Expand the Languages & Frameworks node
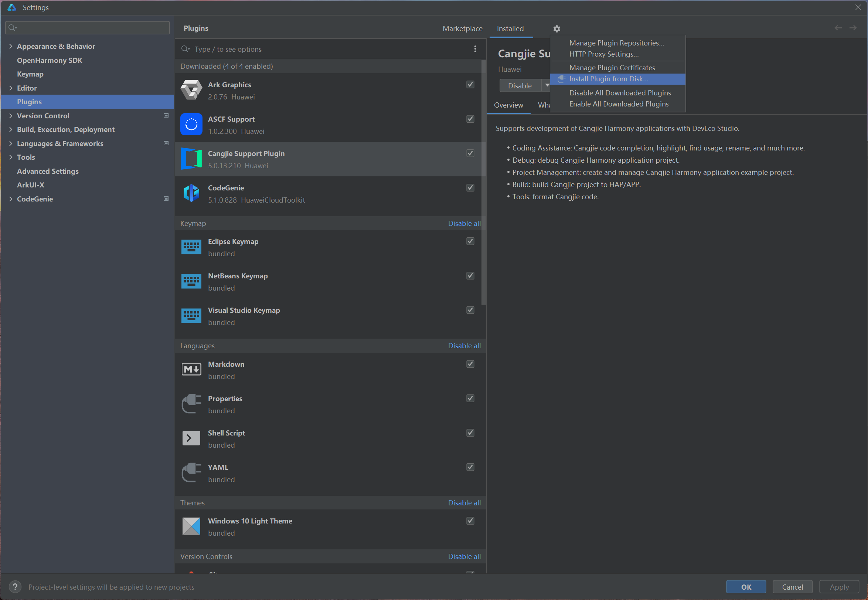The height and width of the screenshot is (600, 868). 10,143
